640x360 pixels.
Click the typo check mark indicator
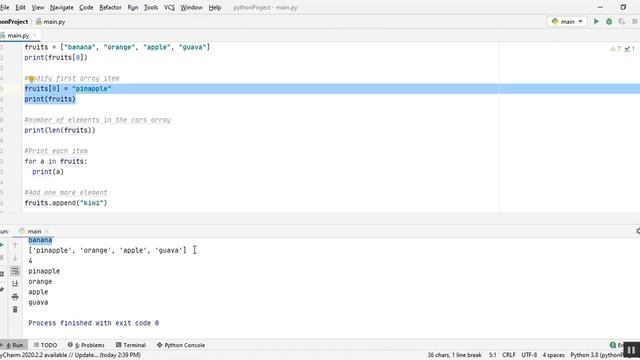629,49
